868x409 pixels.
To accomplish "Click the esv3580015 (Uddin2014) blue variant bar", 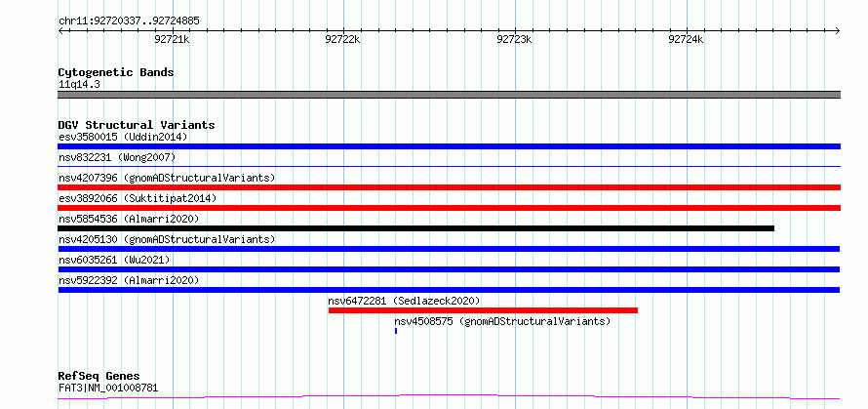I will 449,146.
